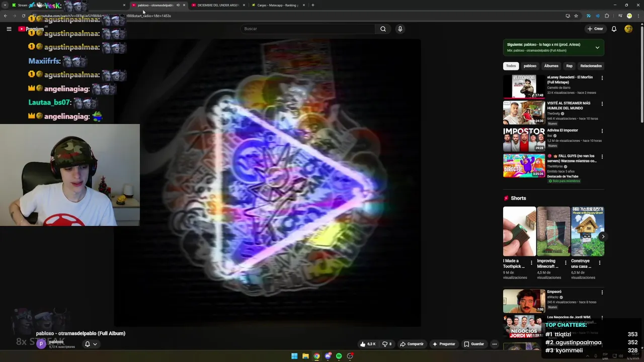Screen dimensions: 644x362
Task: Open options for Adivina El Impostor video
Action: click(602, 131)
